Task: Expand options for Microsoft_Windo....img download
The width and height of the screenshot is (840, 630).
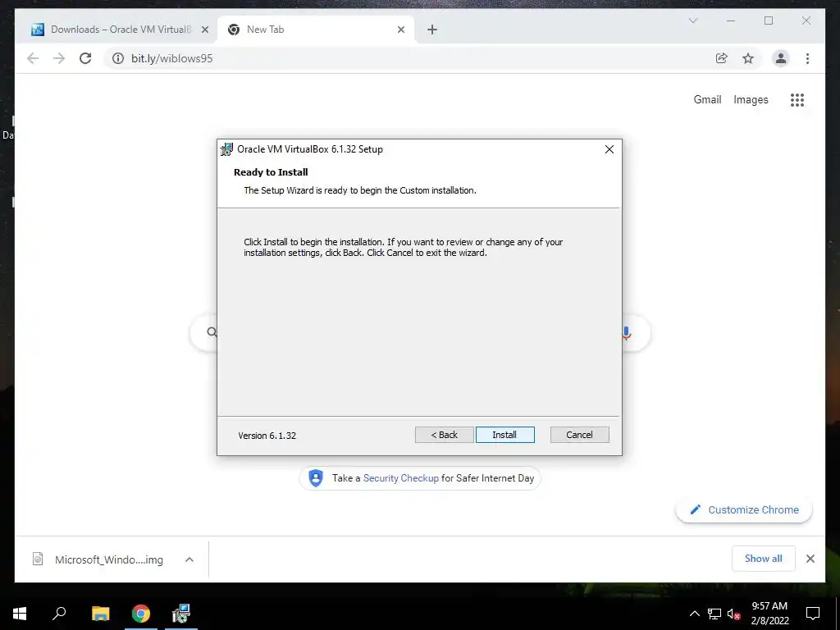Action: click(x=189, y=559)
